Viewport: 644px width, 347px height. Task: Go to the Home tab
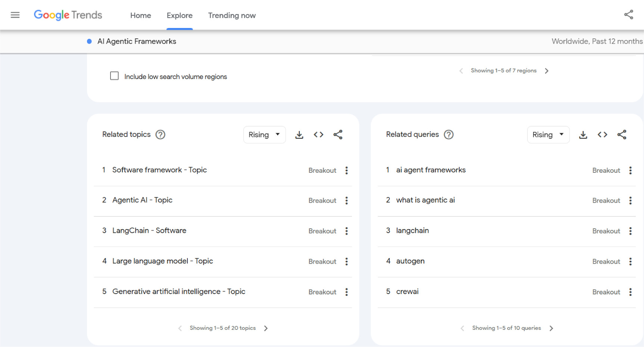coord(141,15)
